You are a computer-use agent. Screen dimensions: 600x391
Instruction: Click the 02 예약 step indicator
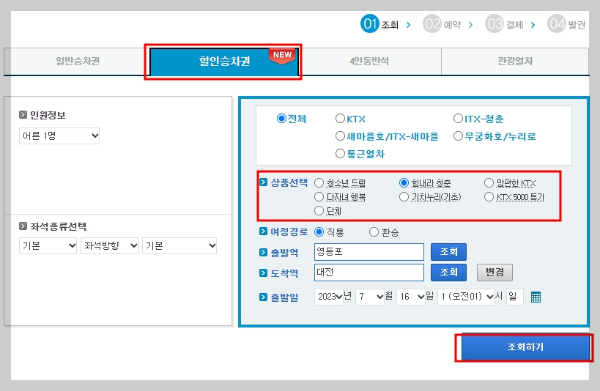click(x=442, y=24)
